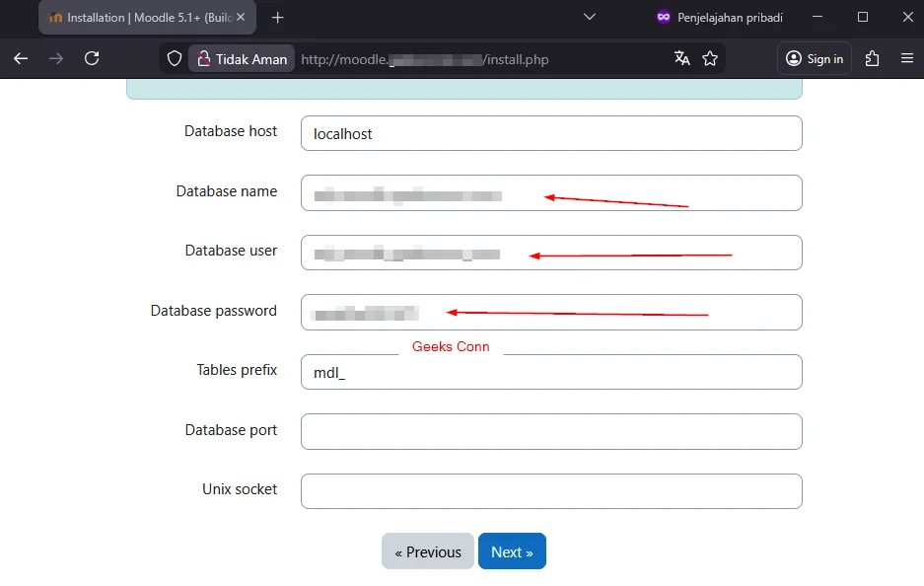Open the translate page tool
The height and width of the screenshot is (586, 924).
coord(681,58)
